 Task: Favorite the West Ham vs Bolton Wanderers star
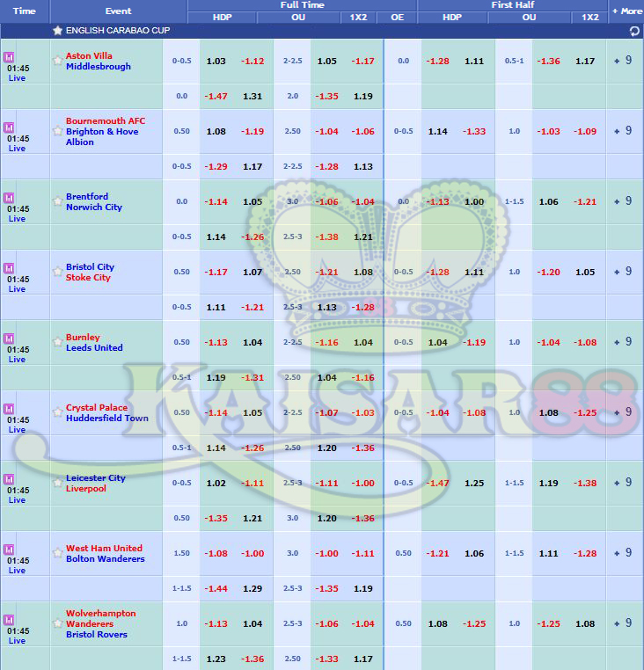pyautogui.click(x=58, y=552)
